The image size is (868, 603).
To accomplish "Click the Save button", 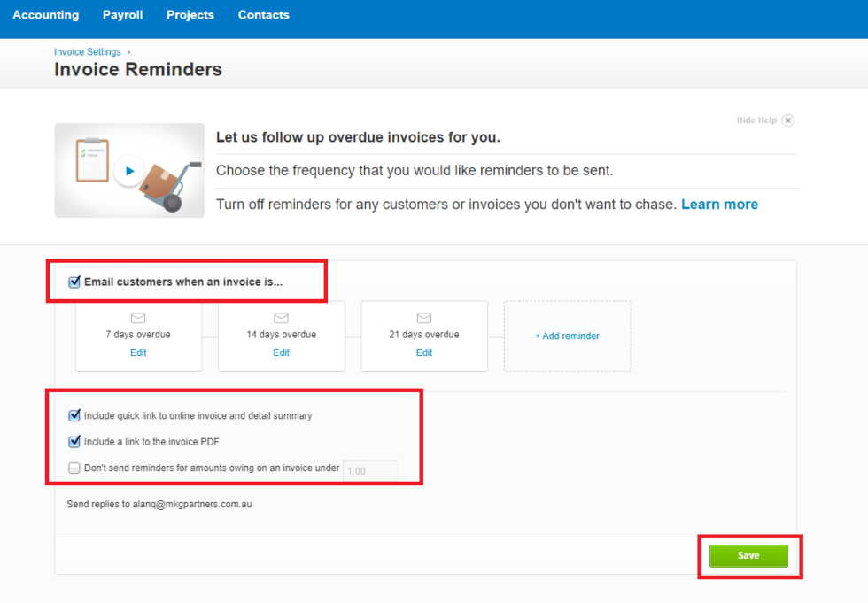I will pyautogui.click(x=748, y=555).
